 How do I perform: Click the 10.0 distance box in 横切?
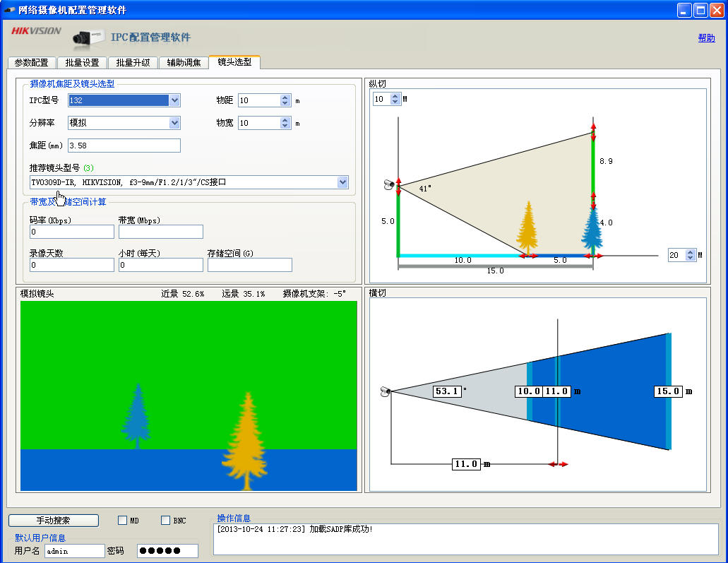click(x=529, y=391)
